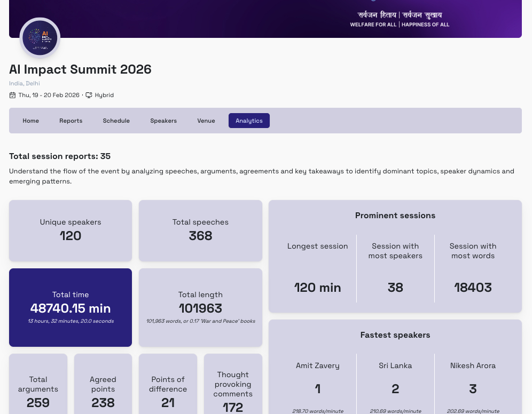Screen dimensions: 532x414
Task: Click the Welfare For All banner image
Action: (x=400, y=19)
